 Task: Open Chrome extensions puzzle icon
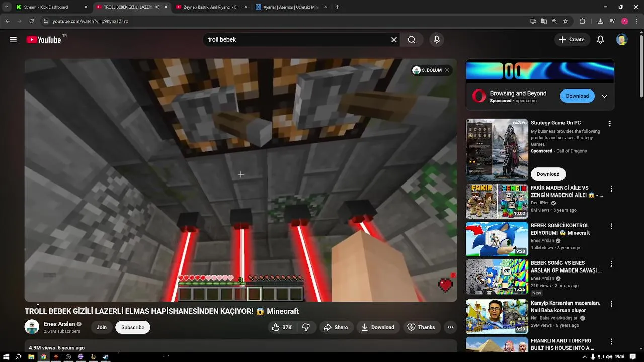pyautogui.click(x=583, y=21)
